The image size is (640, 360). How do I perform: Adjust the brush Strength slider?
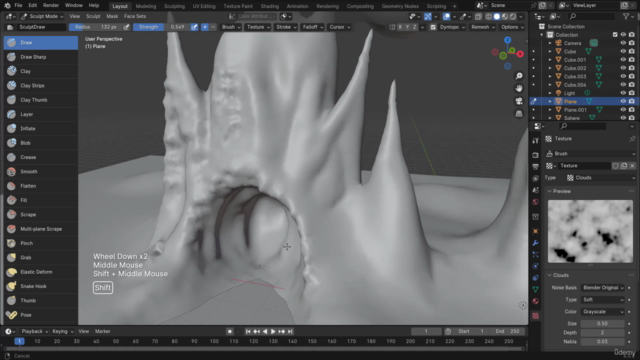click(162, 27)
